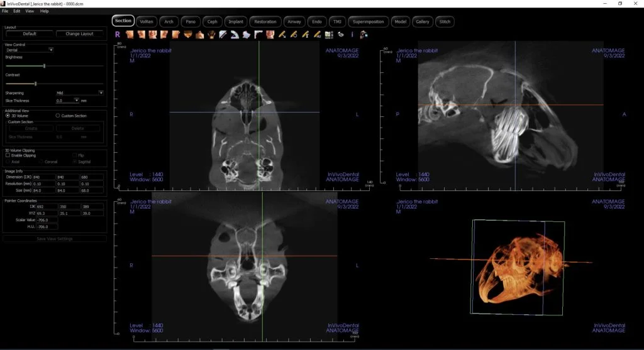Click the purple R reset view icon
This screenshot has height=350, width=644.
[117, 34]
